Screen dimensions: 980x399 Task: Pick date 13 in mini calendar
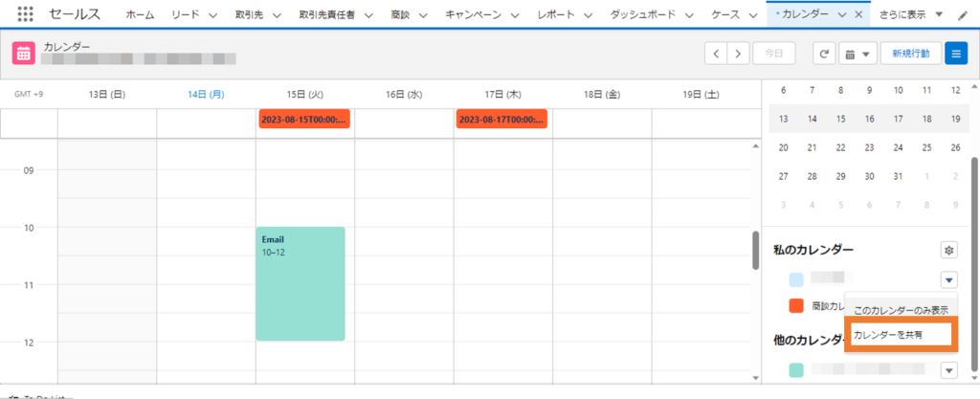783,119
